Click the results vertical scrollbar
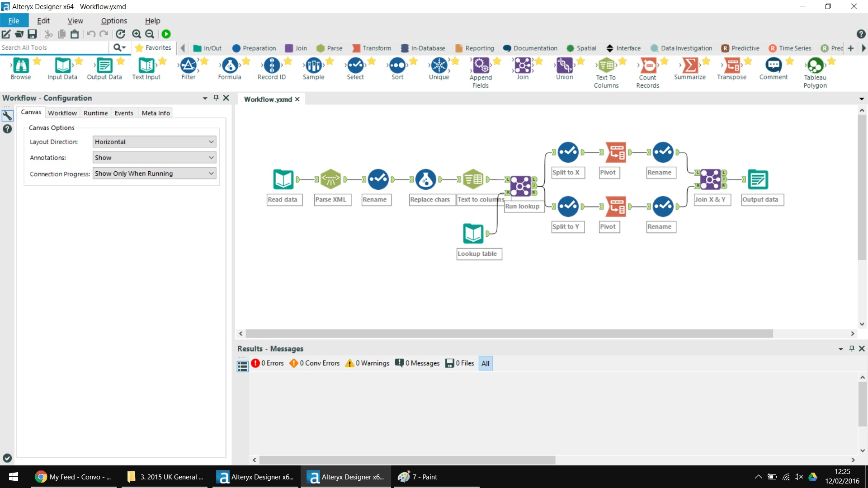The width and height of the screenshot is (868, 488). 862,404
